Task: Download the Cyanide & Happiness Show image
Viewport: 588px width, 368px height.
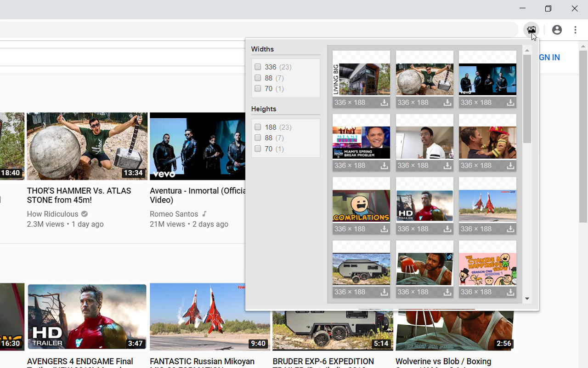Action: click(x=510, y=292)
